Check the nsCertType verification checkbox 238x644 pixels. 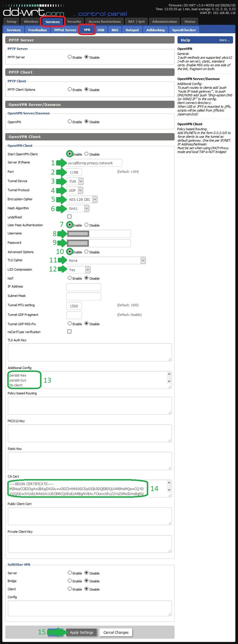point(70,332)
